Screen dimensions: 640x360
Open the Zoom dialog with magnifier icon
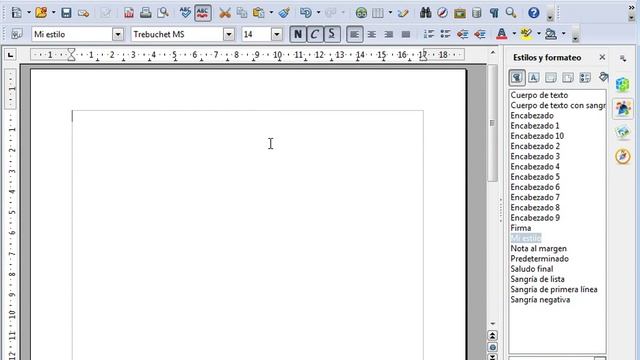511,13
